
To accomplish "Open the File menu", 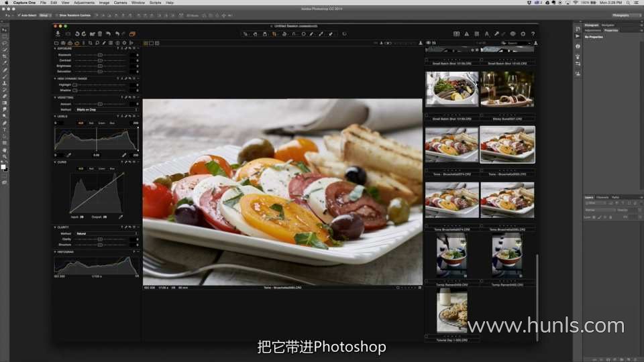I will (43, 3).
